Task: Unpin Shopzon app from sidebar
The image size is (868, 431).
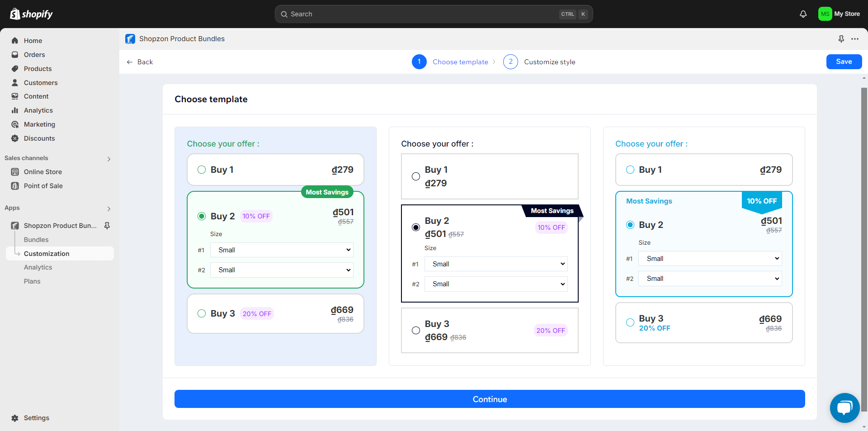Action: (107, 226)
